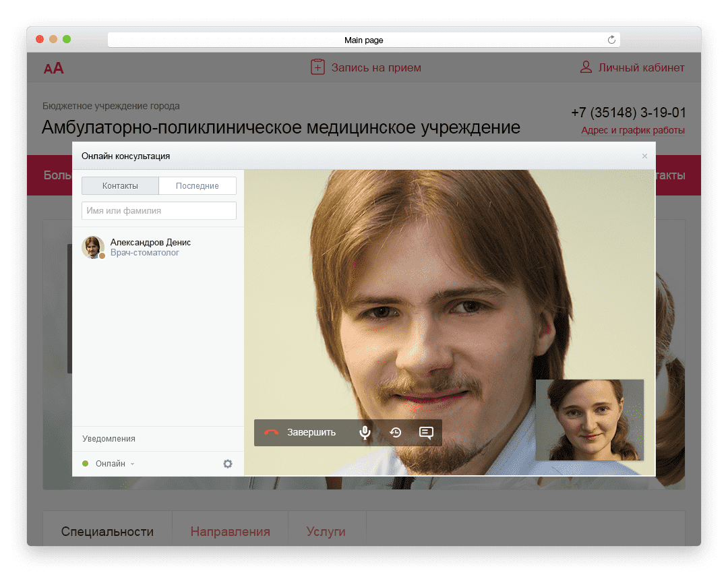Open the Адрес и график работы link
The height and width of the screenshot is (573, 728).
(x=633, y=130)
